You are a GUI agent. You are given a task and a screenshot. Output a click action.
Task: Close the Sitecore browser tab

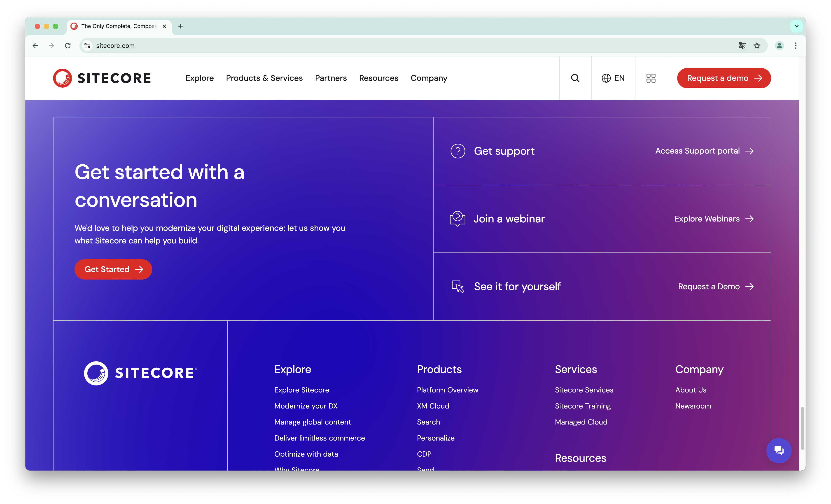(164, 26)
